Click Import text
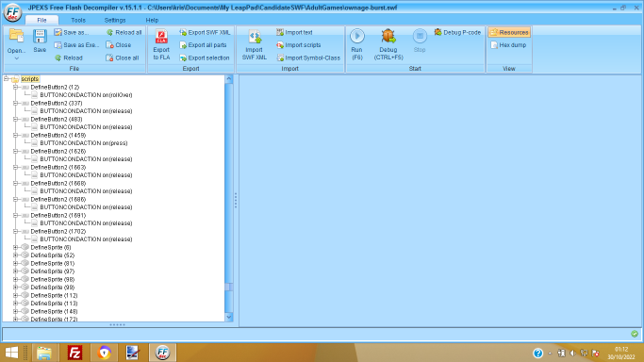 click(294, 32)
